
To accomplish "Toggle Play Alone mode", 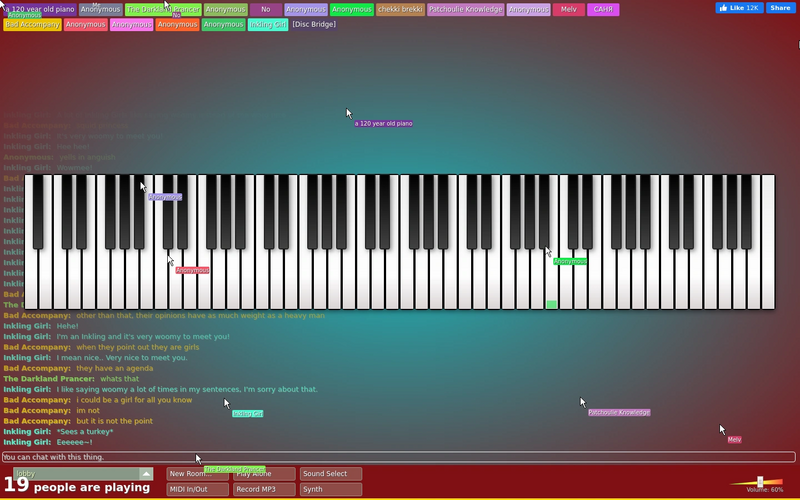I will (x=264, y=474).
